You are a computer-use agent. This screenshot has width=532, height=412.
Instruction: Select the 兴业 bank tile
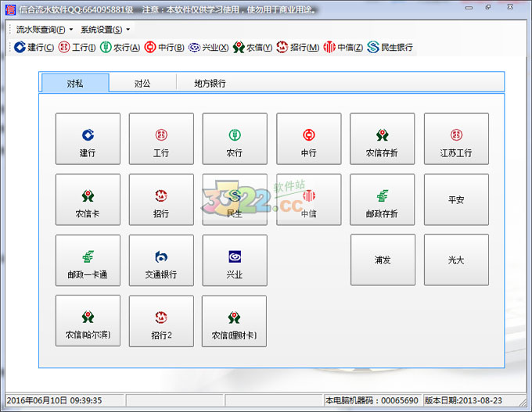click(235, 260)
